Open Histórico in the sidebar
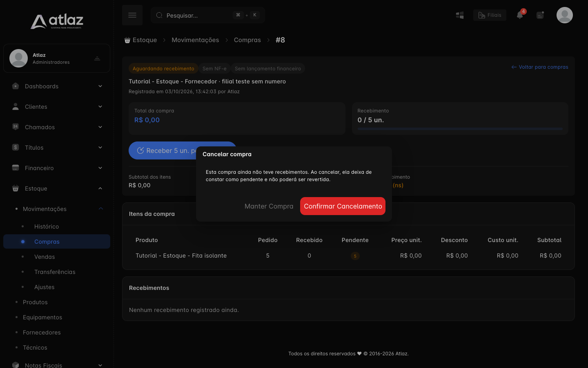Image resolution: width=588 pixels, height=368 pixels. click(47, 227)
